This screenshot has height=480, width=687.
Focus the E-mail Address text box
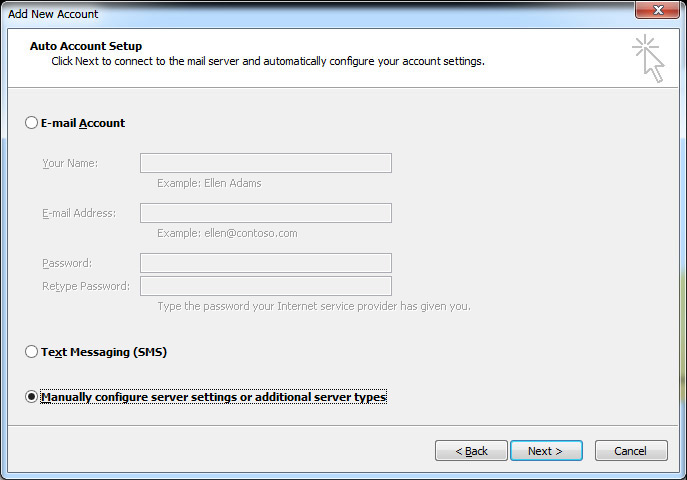pos(266,213)
